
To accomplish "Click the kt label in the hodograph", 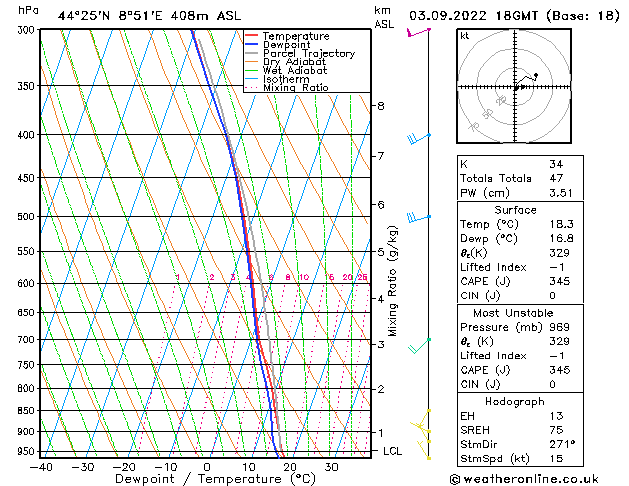I will pyautogui.click(x=465, y=36).
